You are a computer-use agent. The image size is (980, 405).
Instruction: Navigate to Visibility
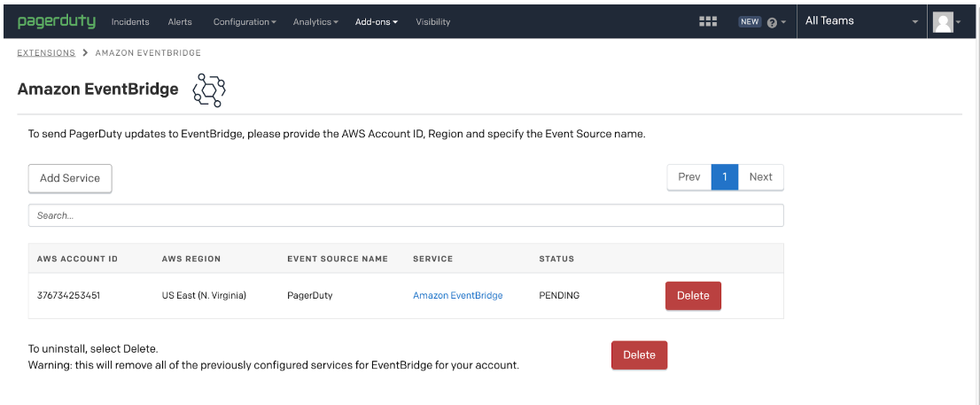432,21
